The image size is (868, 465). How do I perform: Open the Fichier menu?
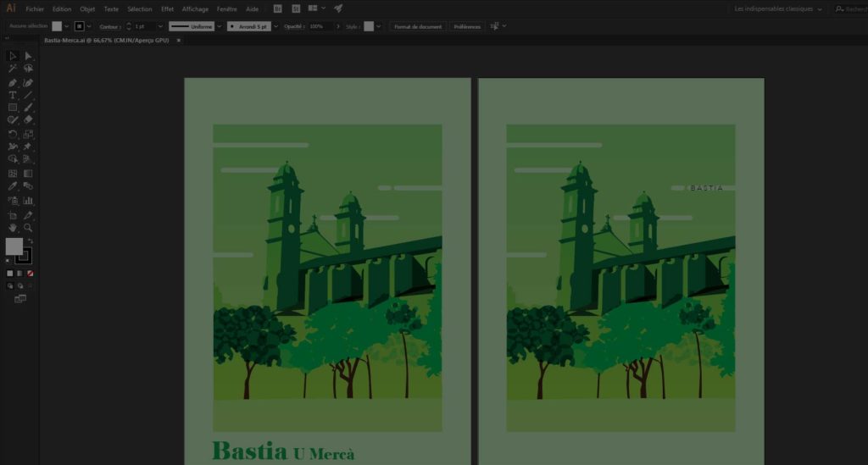click(x=35, y=8)
